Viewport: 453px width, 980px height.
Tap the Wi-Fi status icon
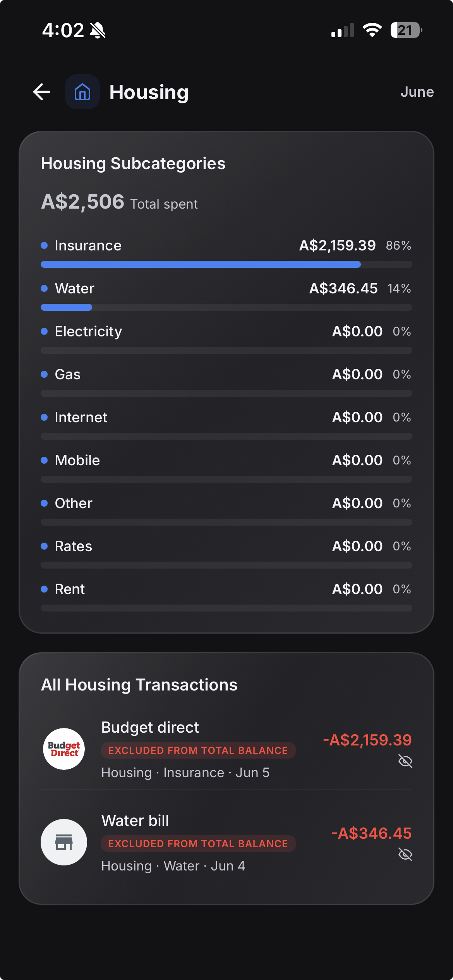(372, 30)
